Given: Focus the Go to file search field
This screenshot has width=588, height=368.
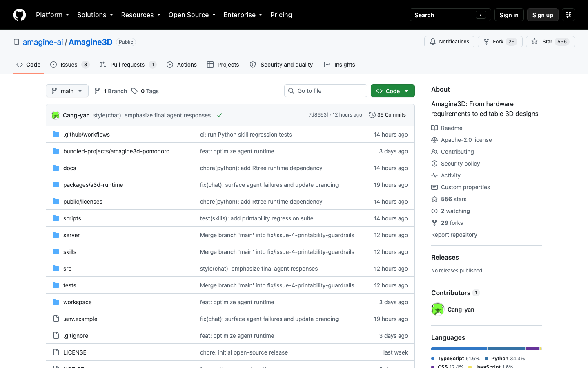Looking at the screenshot, I should point(326,91).
